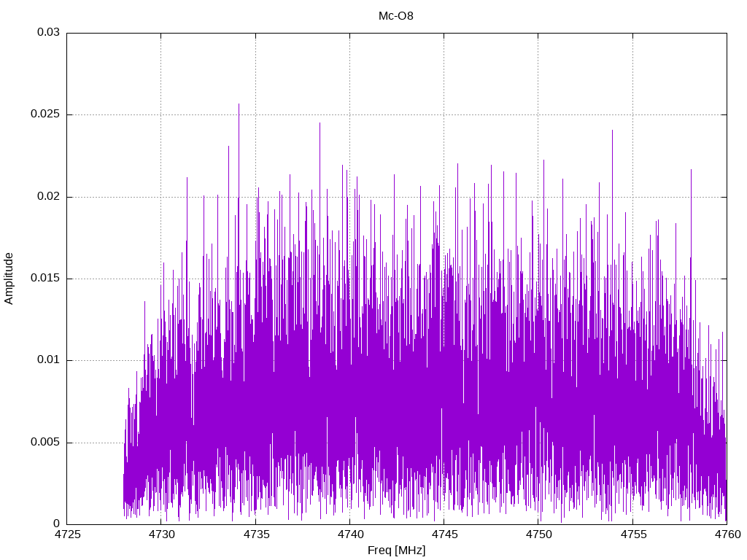Click the 4740 x-axis tick label
This screenshot has height=560, width=747.
pos(351,534)
